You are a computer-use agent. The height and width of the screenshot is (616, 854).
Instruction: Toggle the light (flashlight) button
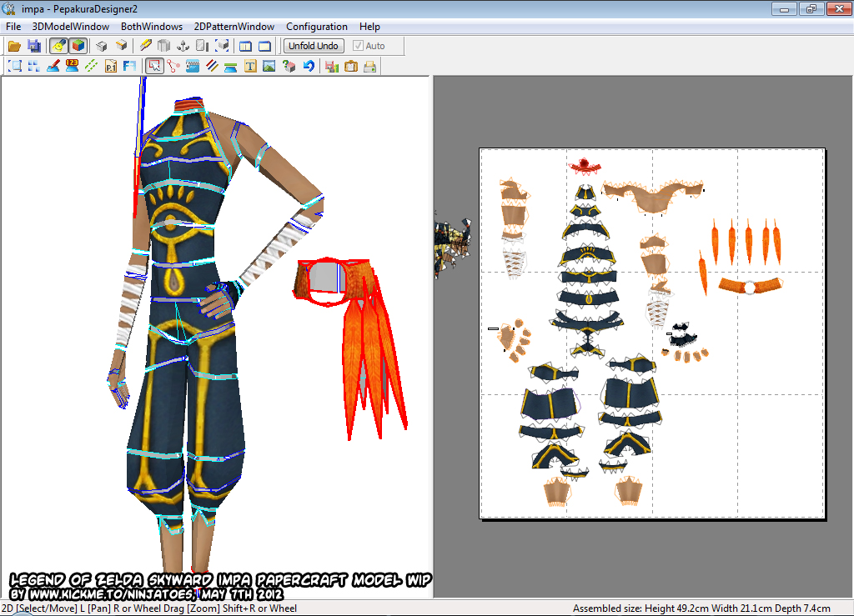58,46
